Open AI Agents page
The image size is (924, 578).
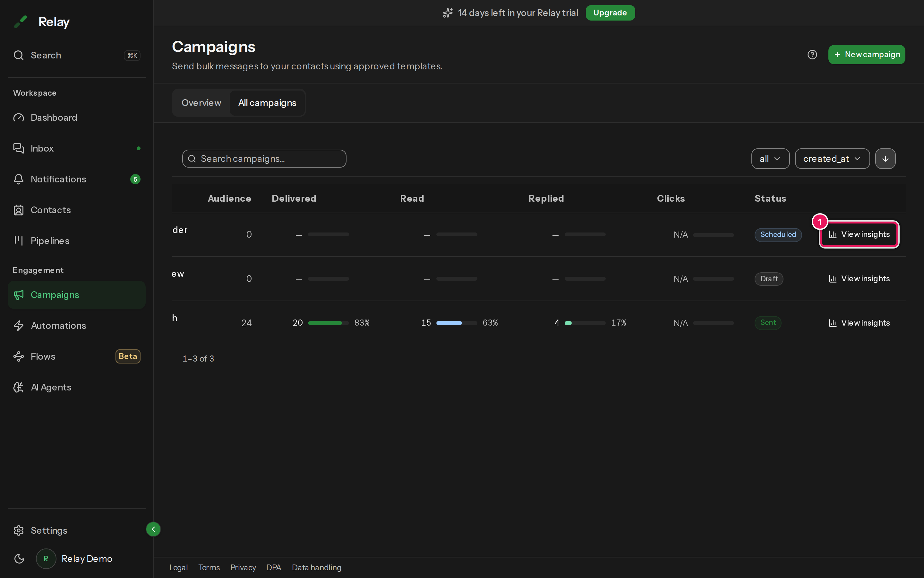76,387
